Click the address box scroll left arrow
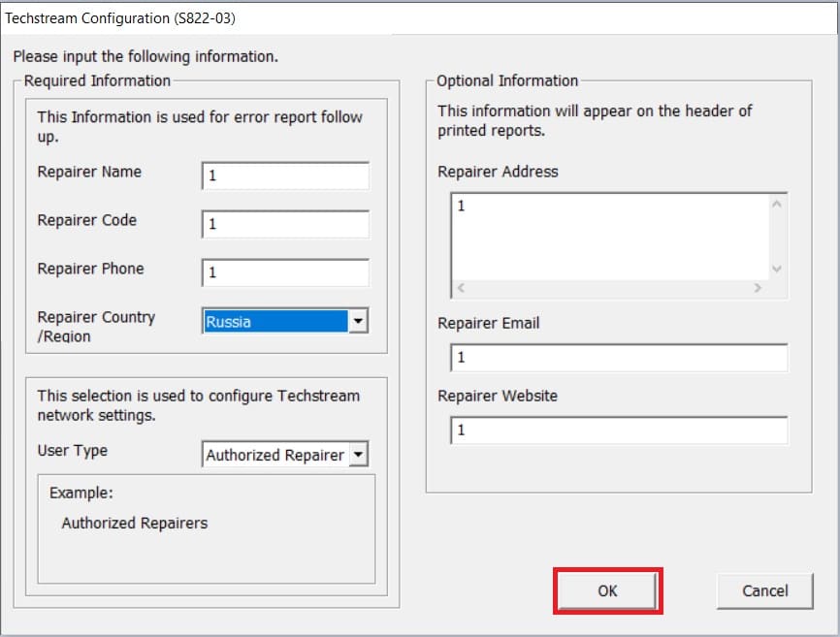Screen dimensions: 840x637 (461, 288)
